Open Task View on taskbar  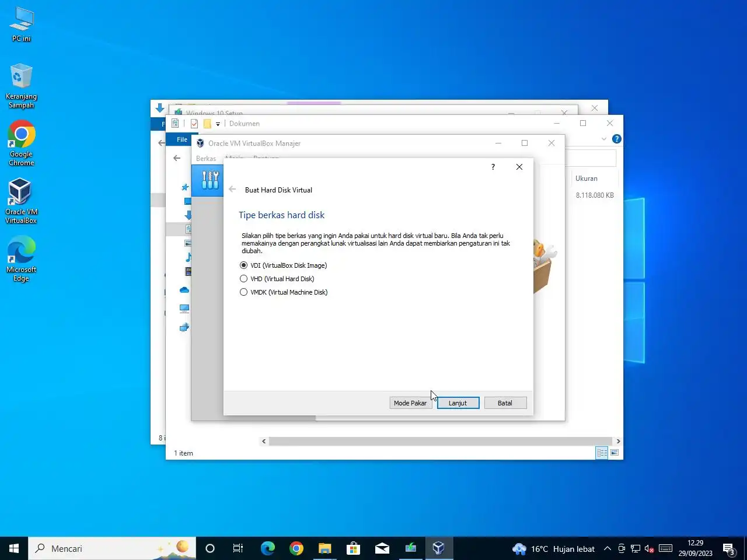pos(238,548)
